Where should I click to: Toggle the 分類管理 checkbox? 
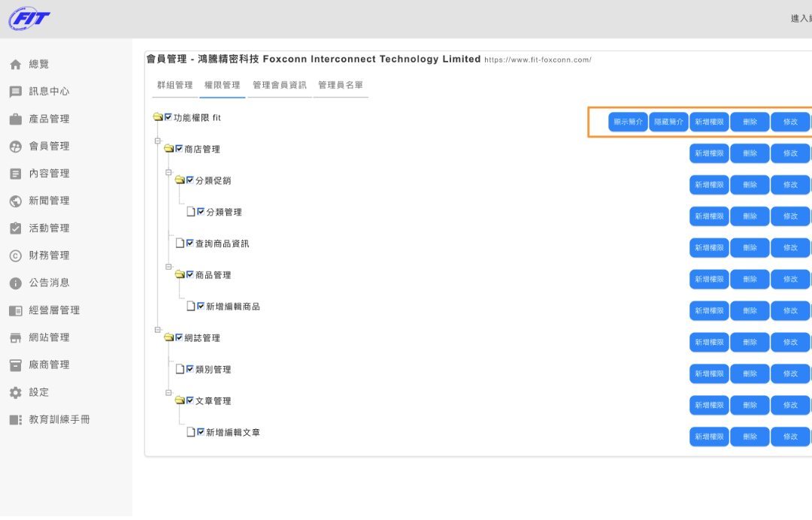coord(201,212)
